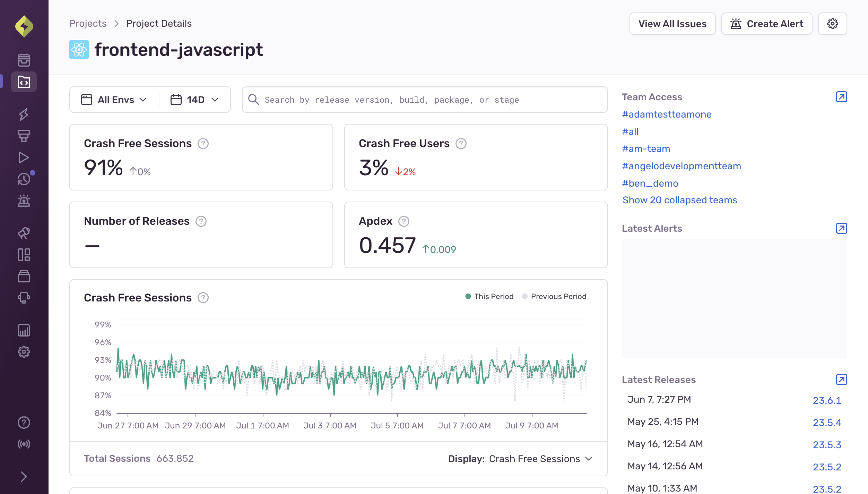Screen dimensions: 868x494
Task: Click the search magnifier icon
Action: coord(253,100)
